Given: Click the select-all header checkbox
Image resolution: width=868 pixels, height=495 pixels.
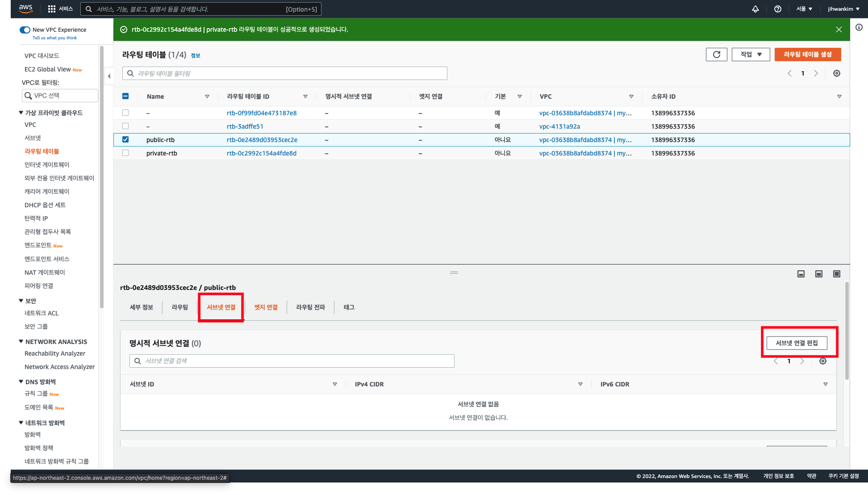Looking at the screenshot, I should (125, 96).
